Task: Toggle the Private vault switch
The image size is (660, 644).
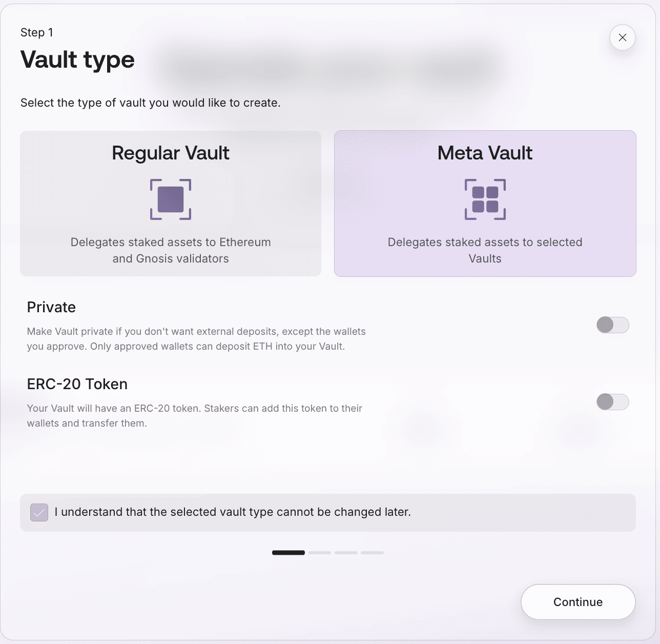Action: [x=612, y=325]
